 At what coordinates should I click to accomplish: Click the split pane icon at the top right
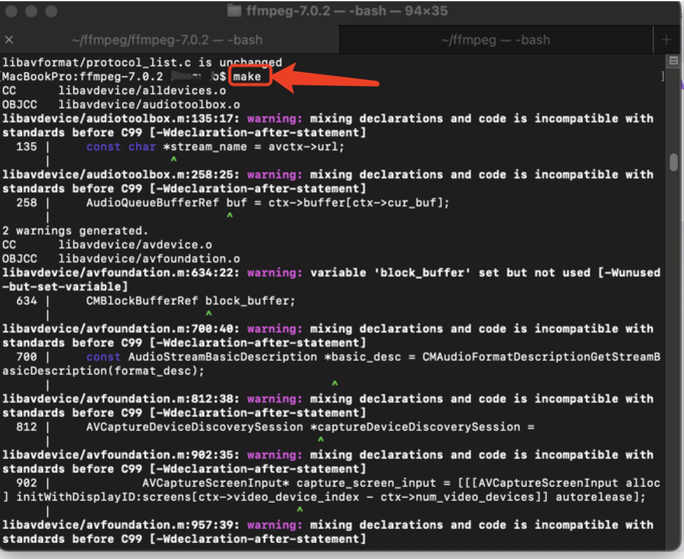click(x=674, y=61)
